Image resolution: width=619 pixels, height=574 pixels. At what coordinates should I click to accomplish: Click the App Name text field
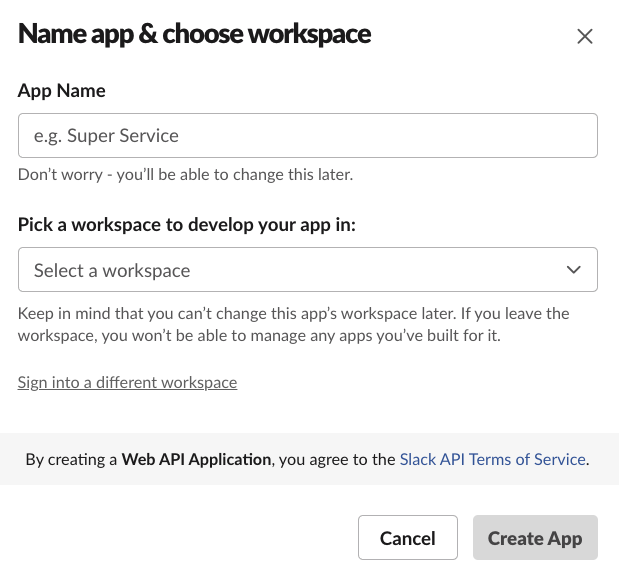click(308, 135)
